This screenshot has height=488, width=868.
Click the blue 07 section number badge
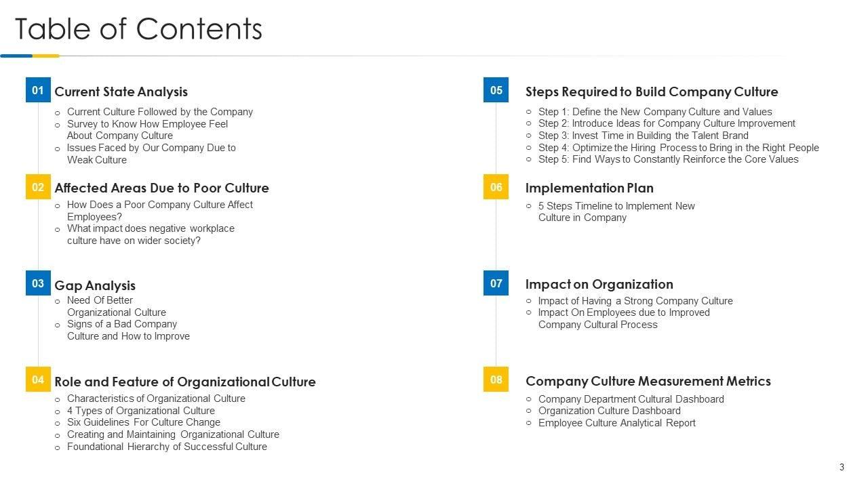tap(496, 283)
